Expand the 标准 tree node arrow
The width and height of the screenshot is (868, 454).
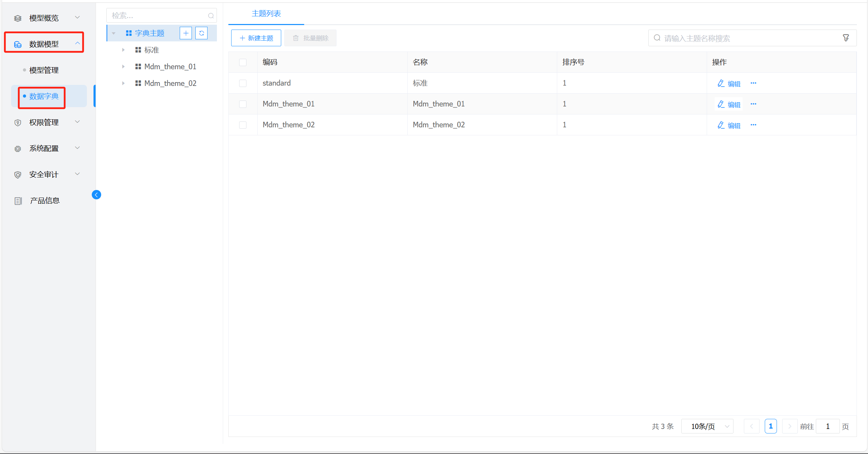pos(123,50)
